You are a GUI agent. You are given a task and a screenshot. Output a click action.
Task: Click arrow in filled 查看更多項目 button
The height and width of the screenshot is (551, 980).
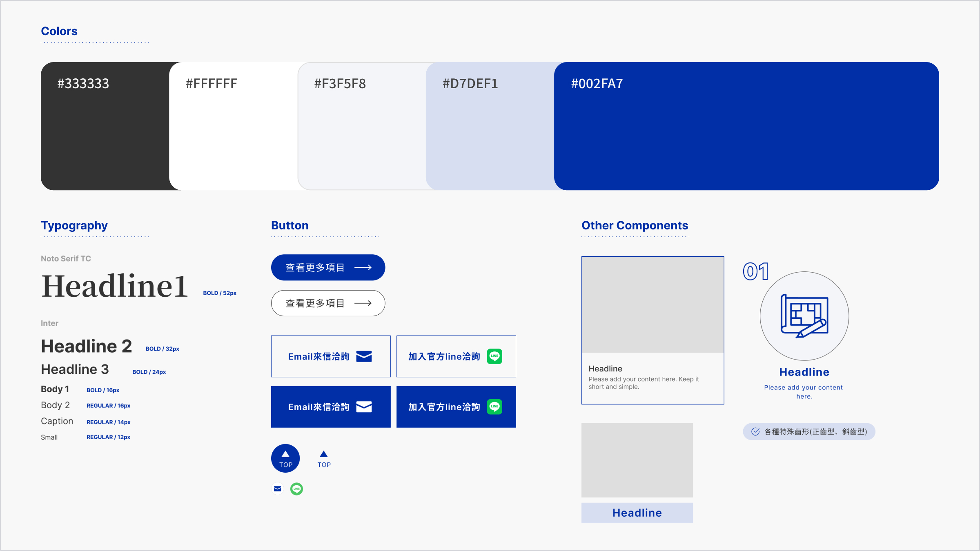point(363,267)
